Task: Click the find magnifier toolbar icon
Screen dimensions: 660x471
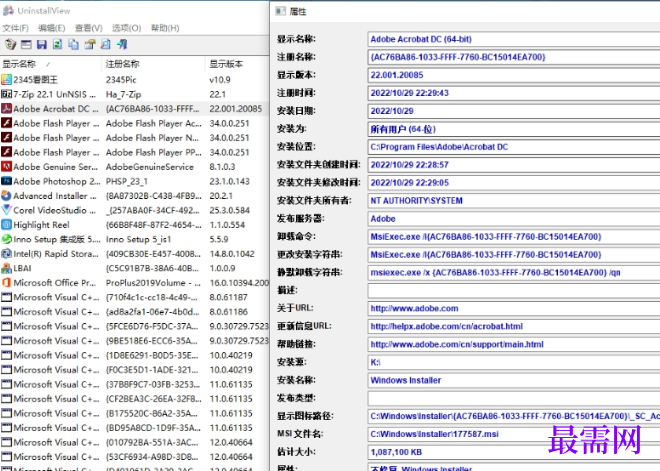Action: pos(106,44)
